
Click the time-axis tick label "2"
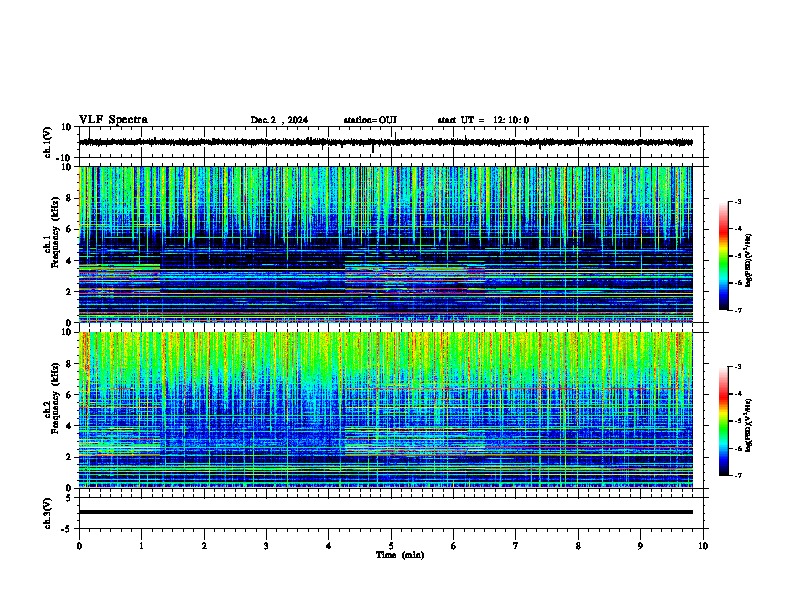(204, 546)
